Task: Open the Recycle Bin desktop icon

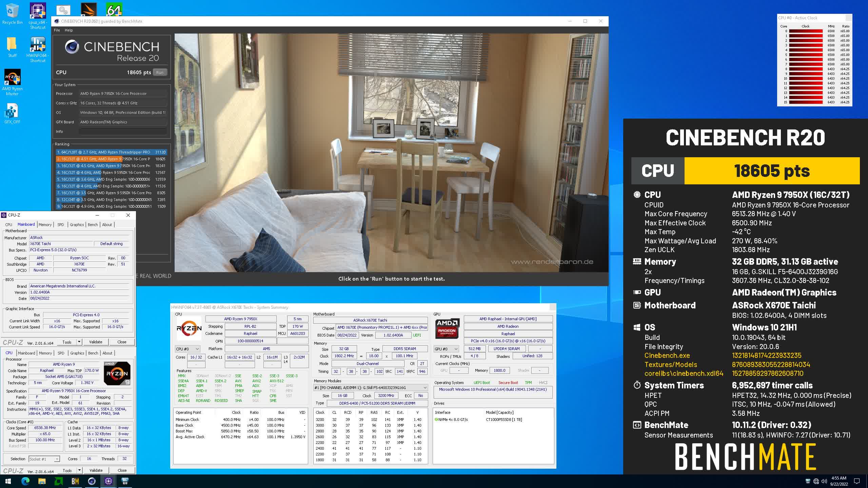Action: point(12,14)
